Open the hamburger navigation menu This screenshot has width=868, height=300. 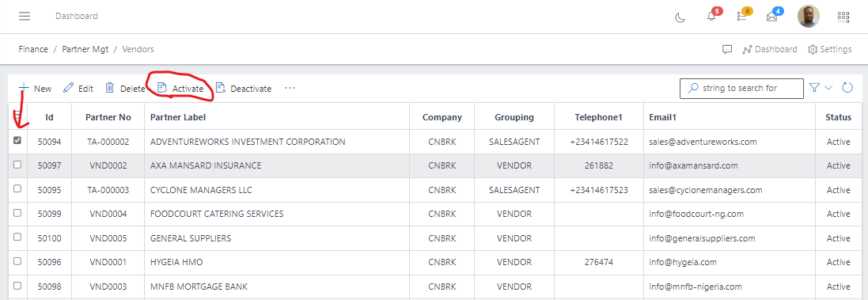coord(25,16)
